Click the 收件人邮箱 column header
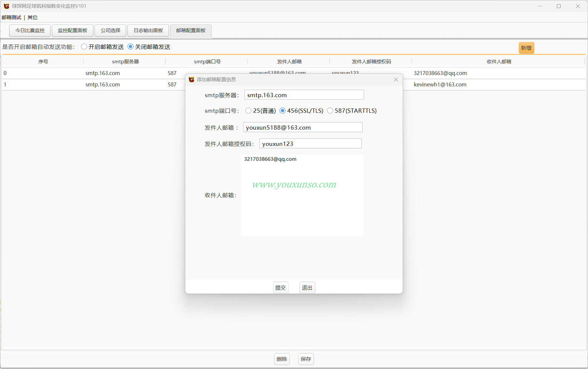The width and height of the screenshot is (588, 369). coord(499,62)
